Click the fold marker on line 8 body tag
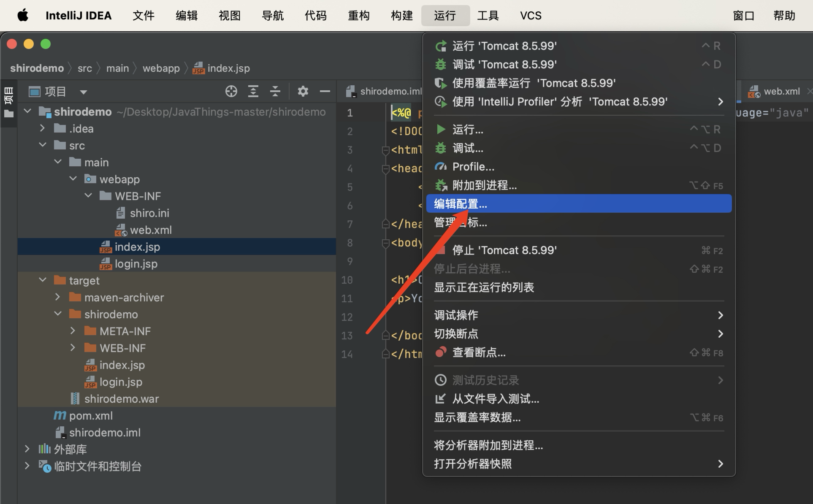 point(385,243)
